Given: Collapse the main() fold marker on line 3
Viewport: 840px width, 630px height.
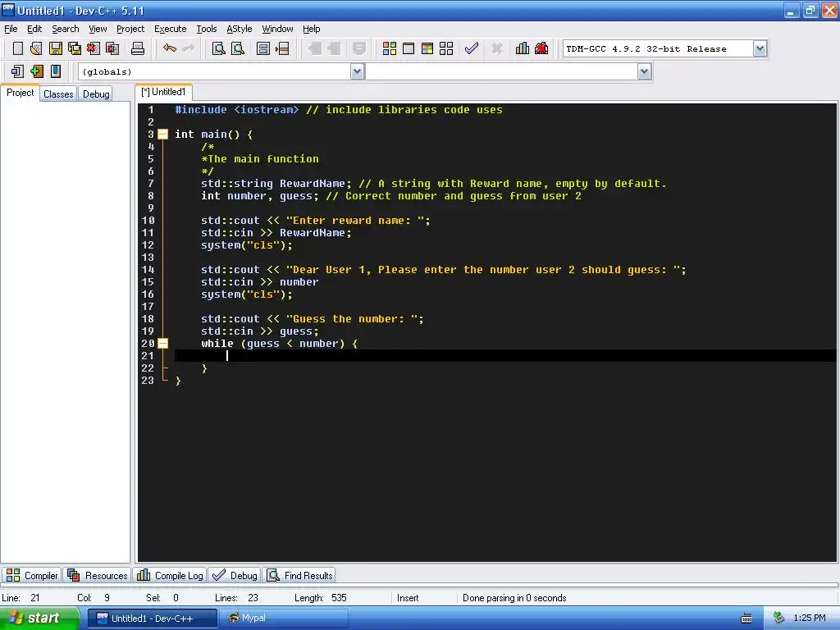Looking at the screenshot, I should coord(163,135).
